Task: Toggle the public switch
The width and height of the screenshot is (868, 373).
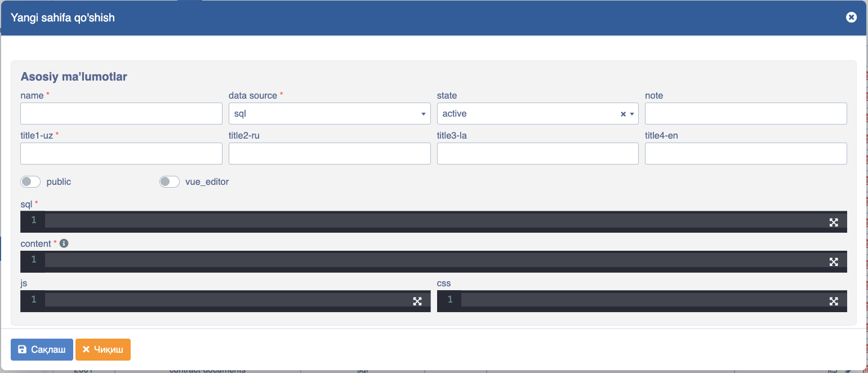Action: click(x=30, y=182)
